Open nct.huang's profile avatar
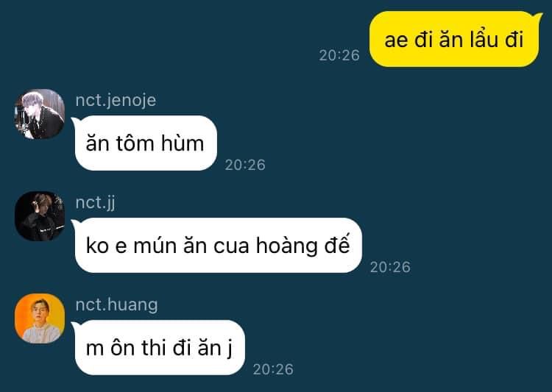Screen dimensions: 552x392 click(x=40, y=318)
